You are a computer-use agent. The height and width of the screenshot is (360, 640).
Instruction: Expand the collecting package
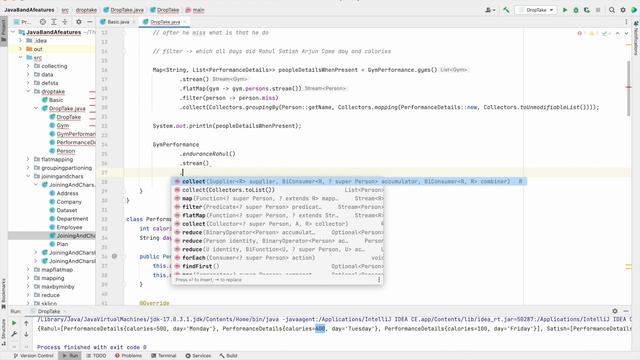(x=28, y=66)
